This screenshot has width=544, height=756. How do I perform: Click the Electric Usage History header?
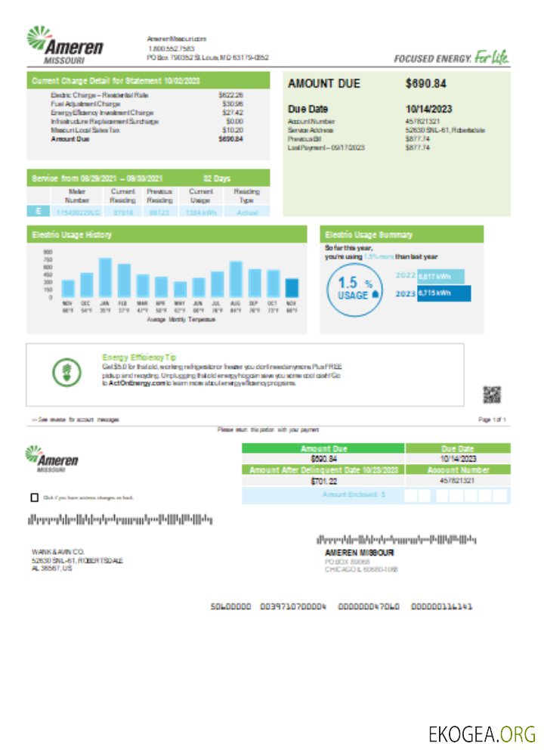pos(167,234)
